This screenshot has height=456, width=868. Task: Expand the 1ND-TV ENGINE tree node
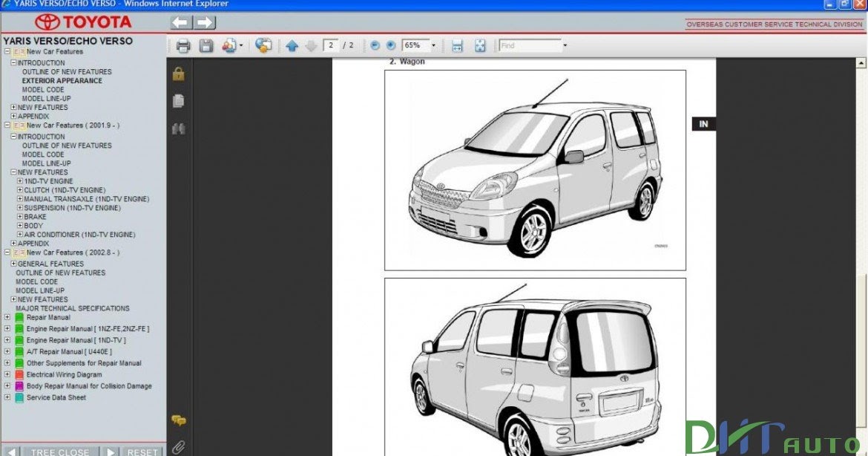point(20,181)
